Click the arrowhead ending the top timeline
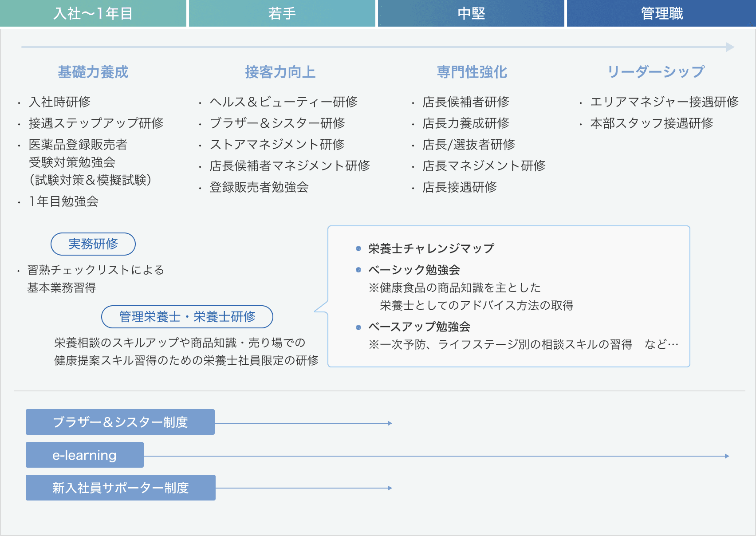Viewport: 756px width, 536px height. pos(730,47)
